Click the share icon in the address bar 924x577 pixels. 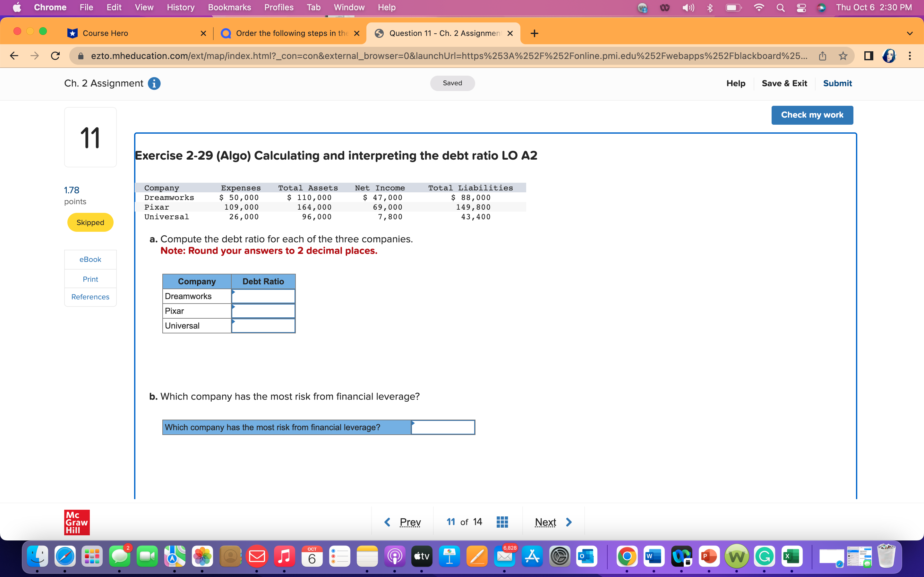(822, 56)
